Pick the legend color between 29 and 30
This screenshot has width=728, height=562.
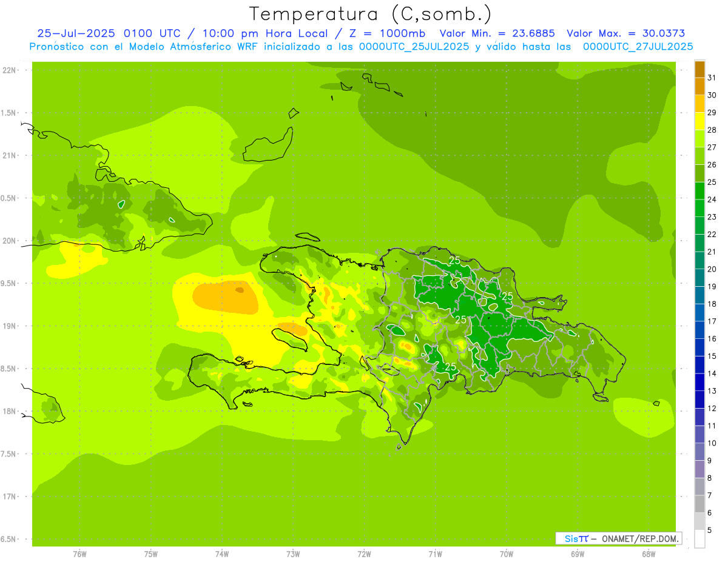(699, 104)
